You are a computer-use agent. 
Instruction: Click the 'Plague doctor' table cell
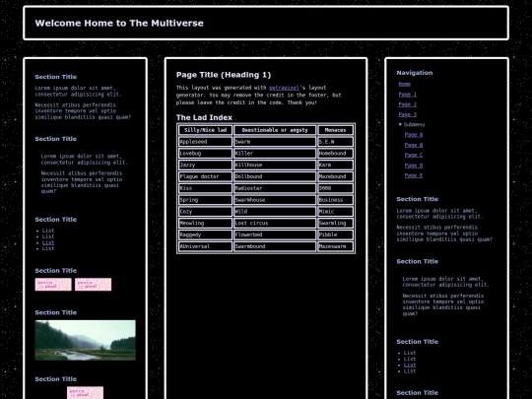205,176
